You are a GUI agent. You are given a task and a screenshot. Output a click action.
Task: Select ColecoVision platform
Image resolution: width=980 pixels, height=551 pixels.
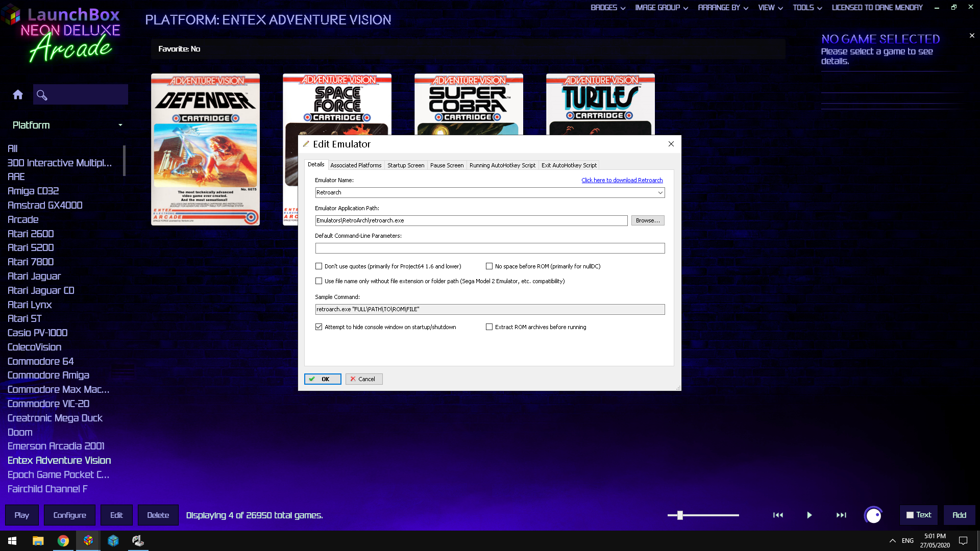point(35,347)
